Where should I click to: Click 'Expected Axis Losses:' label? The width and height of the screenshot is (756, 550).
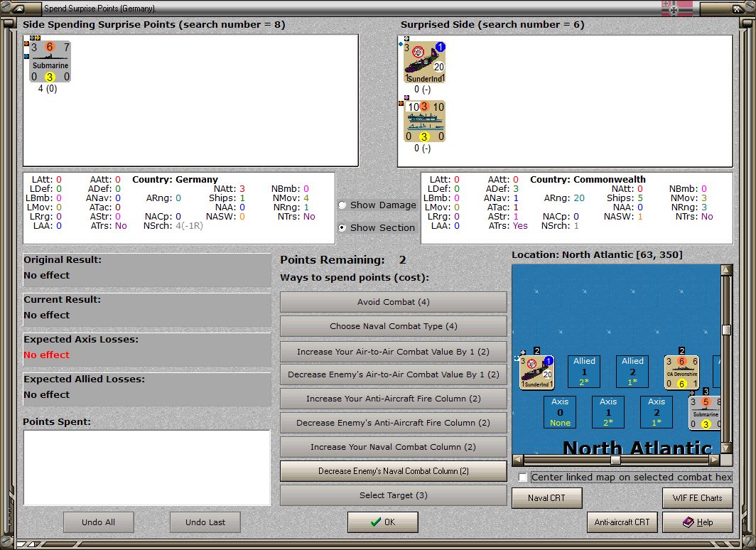tap(81, 340)
